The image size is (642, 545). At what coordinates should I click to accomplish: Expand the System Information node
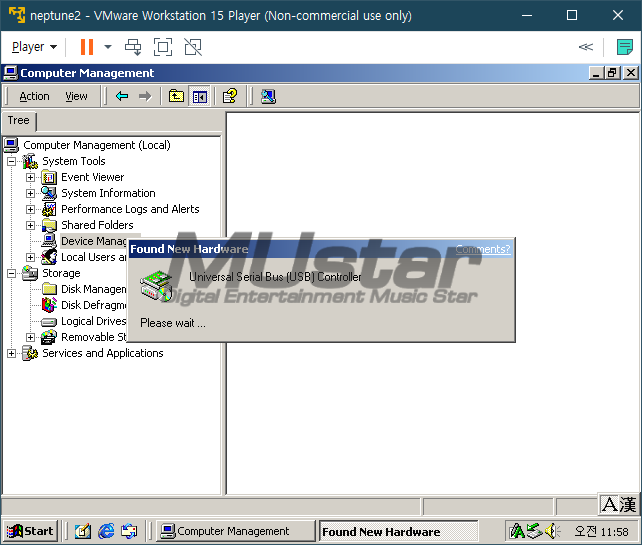[30, 193]
